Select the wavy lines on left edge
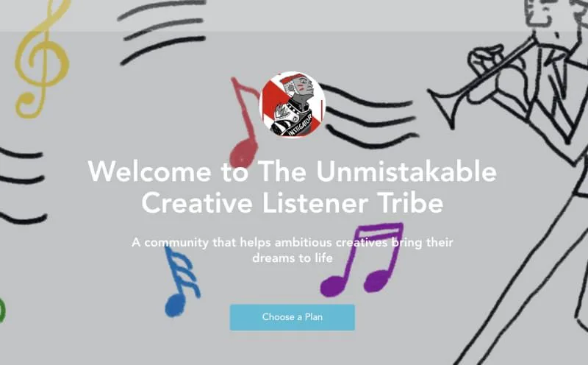588x365 pixels. [24, 186]
